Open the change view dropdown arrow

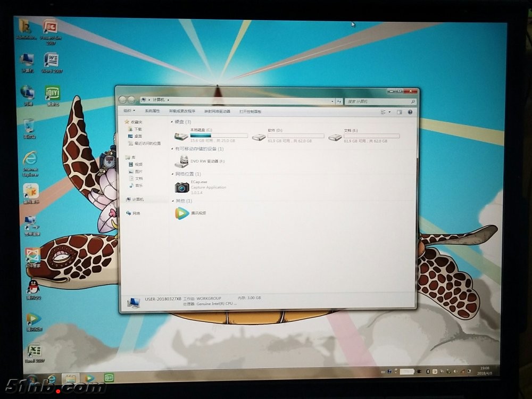(390, 112)
